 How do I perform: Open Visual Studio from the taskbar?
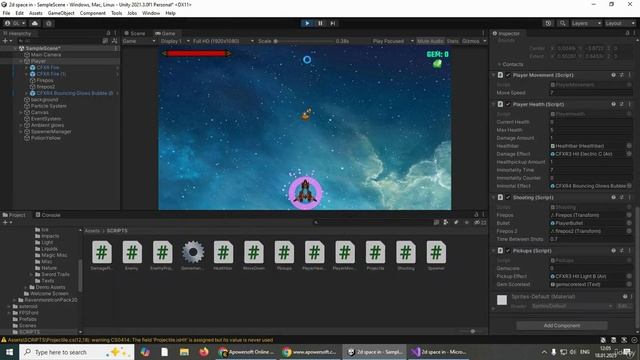tap(439, 352)
